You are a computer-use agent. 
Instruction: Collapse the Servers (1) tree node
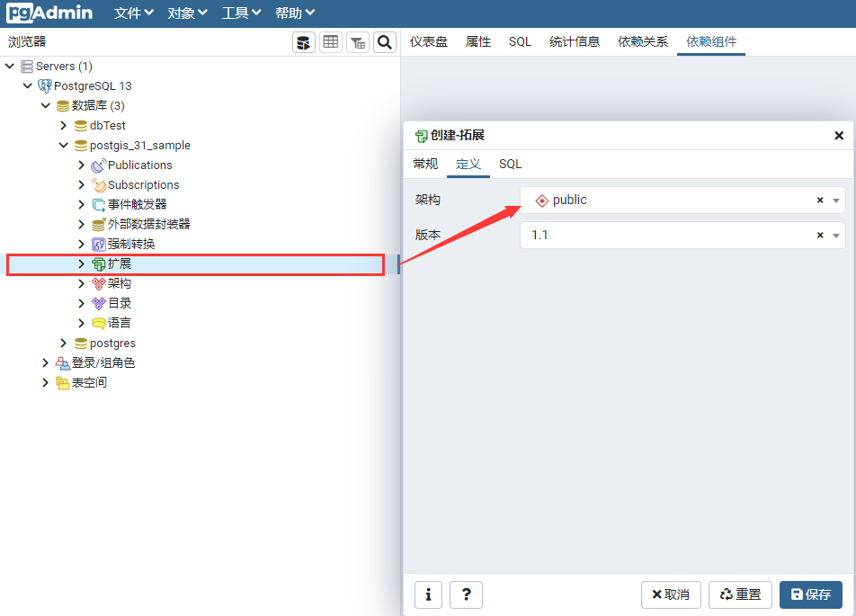point(9,66)
